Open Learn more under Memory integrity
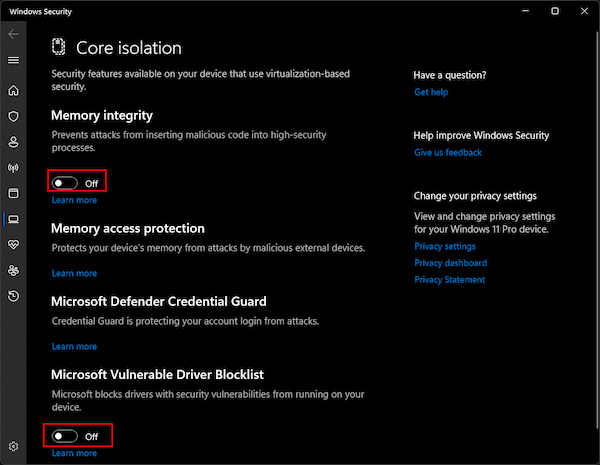 [x=74, y=200]
